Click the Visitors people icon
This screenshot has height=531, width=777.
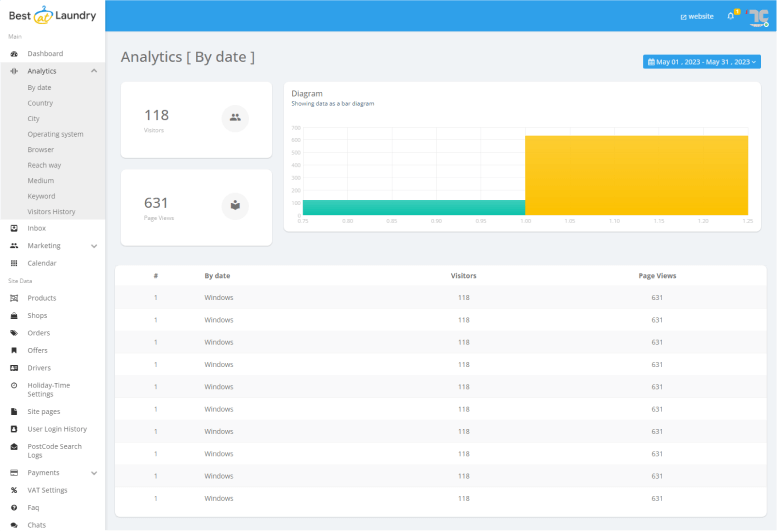(235, 118)
